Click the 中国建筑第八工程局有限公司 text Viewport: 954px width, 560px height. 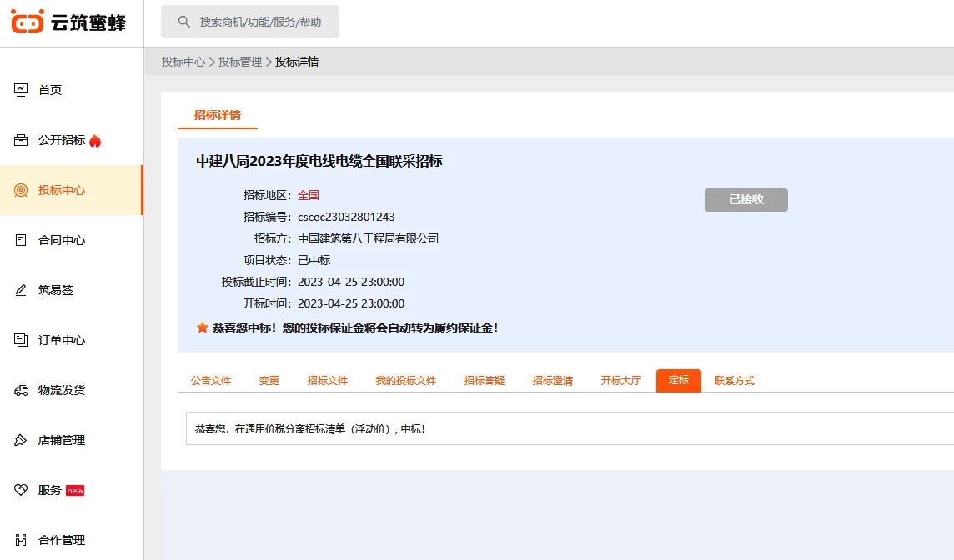(368, 238)
